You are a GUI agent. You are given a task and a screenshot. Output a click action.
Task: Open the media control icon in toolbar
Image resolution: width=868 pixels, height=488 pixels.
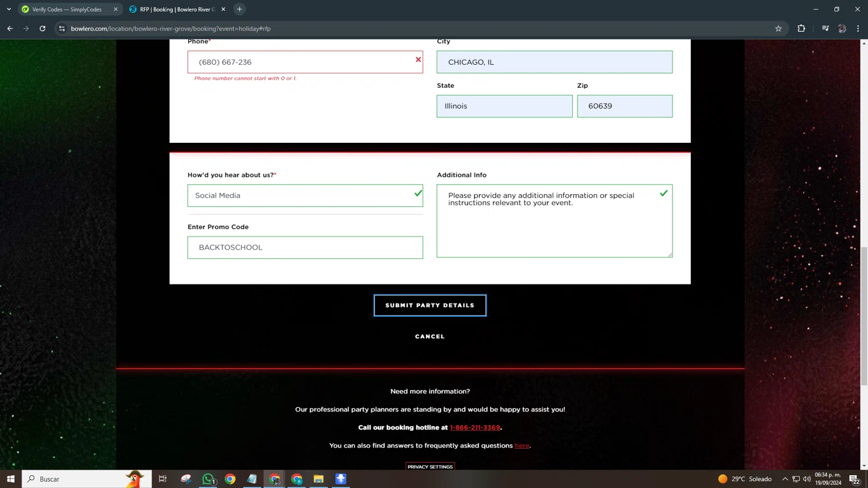pos(825,28)
